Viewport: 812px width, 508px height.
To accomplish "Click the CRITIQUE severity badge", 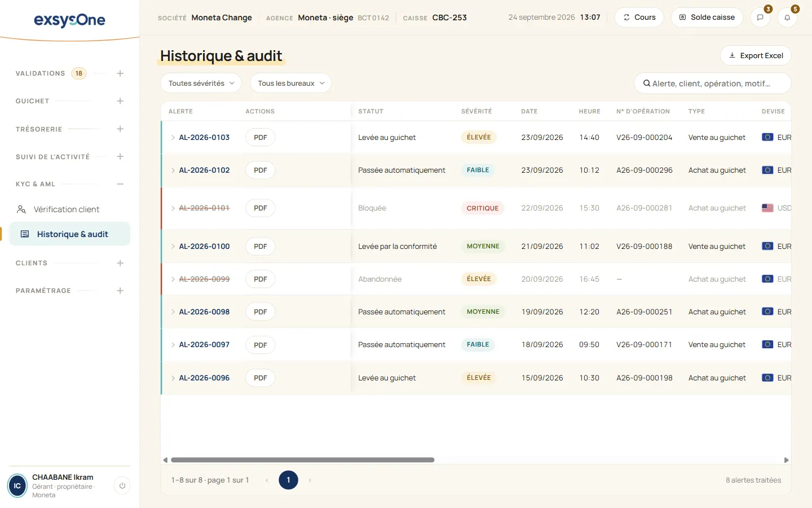I will click(x=483, y=208).
